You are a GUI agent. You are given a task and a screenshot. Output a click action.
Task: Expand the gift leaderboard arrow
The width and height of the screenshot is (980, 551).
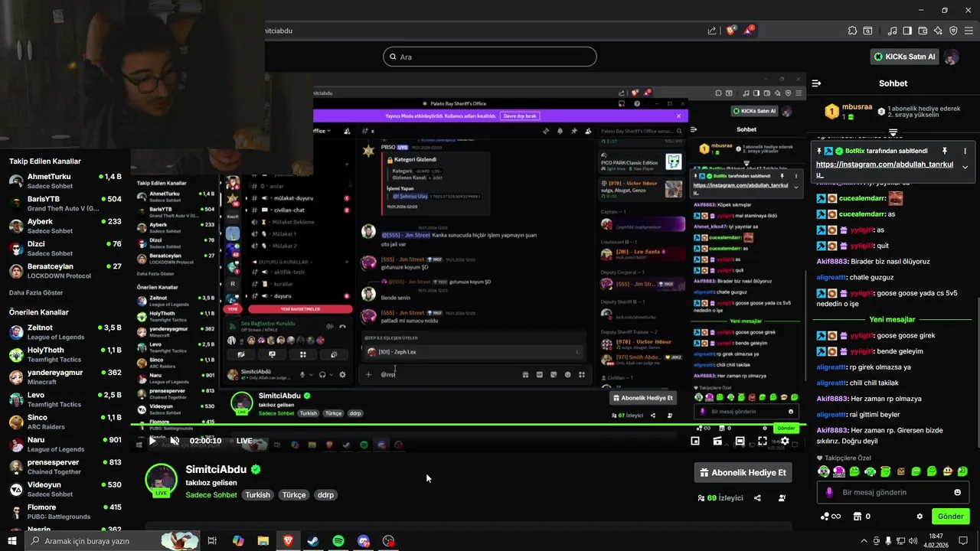(893, 132)
